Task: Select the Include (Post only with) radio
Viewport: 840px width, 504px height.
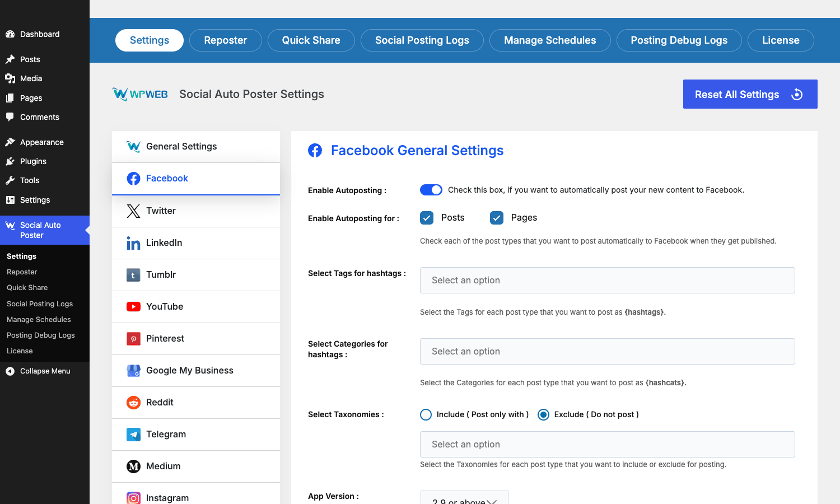Action: 426,414
